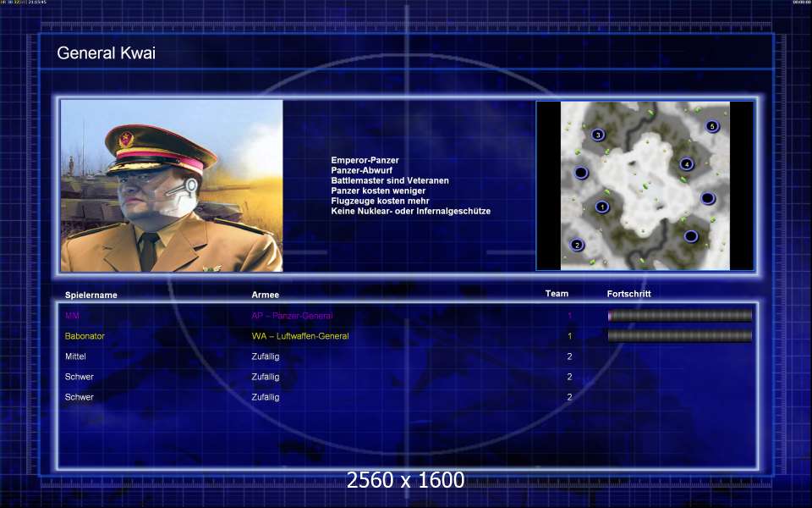
Task: Click the snowy map preview center
Action: click(645, 185)
